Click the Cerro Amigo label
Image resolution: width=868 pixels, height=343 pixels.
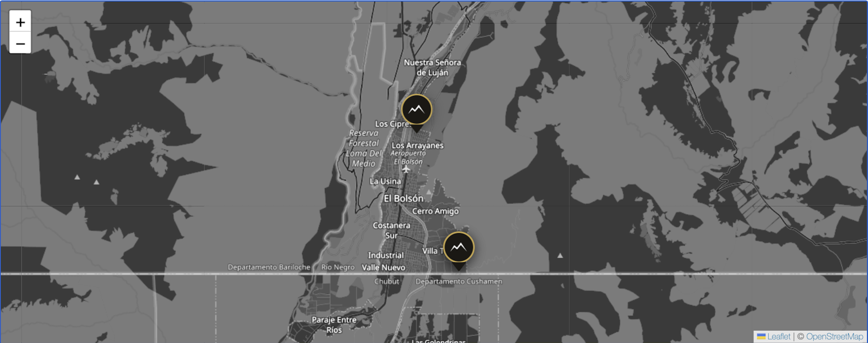click(435, 211)
